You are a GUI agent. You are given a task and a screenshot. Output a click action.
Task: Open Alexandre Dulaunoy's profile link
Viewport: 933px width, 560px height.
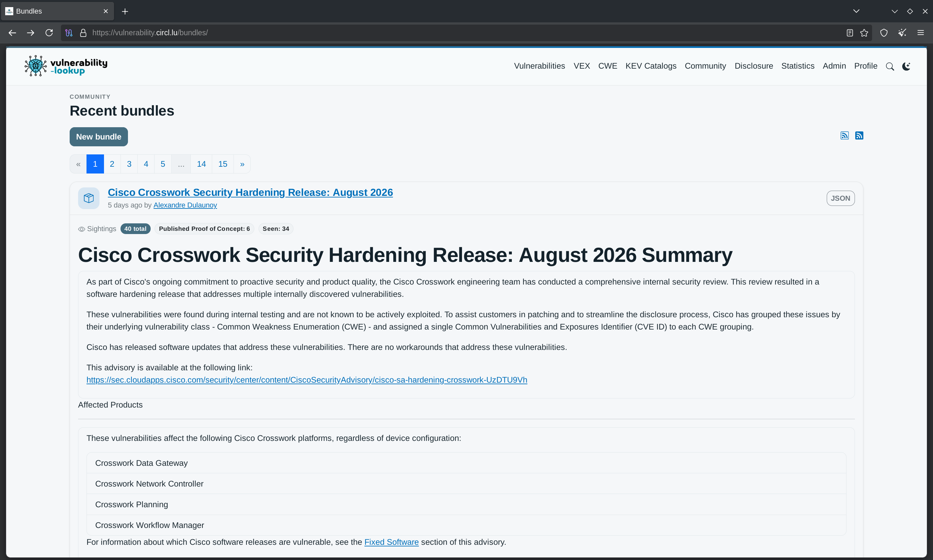coord(185,205)
